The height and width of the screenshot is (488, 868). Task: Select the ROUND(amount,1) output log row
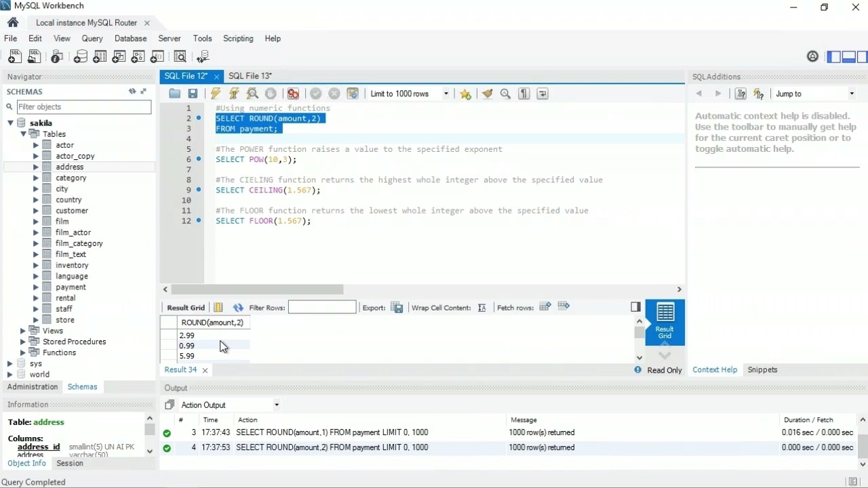click(510, 432)
